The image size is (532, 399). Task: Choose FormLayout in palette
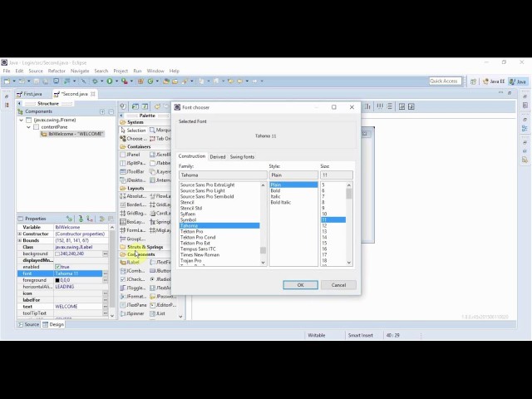133,230
